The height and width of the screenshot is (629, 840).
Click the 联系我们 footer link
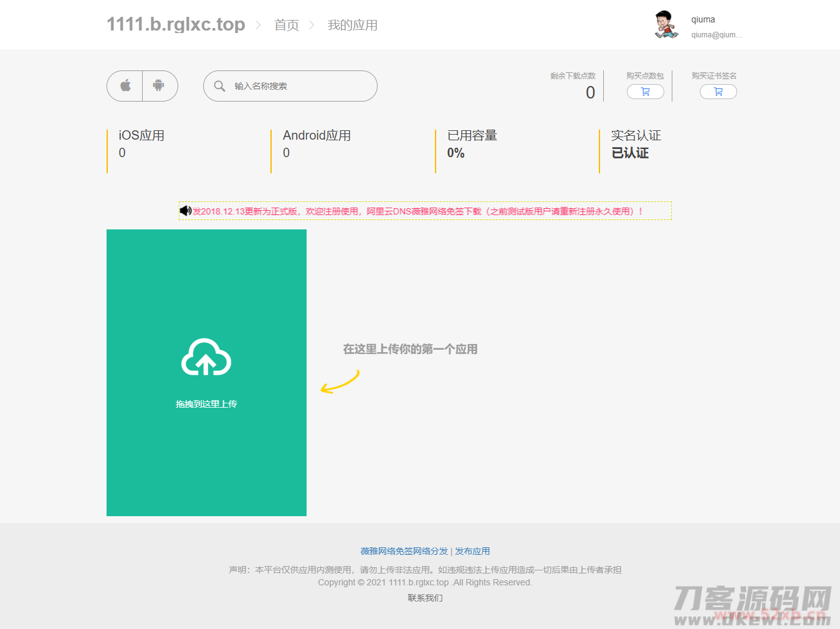(425, 598)
